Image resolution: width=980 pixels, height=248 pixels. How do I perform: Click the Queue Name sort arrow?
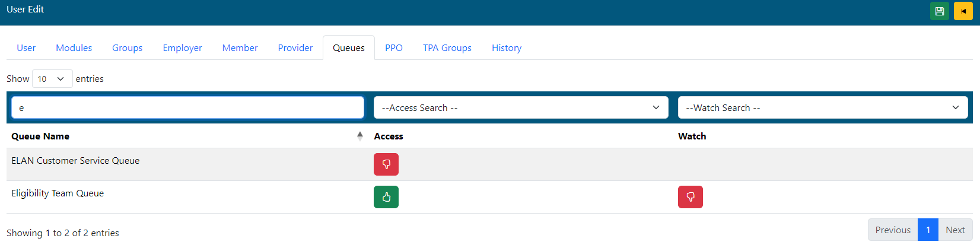[359, 136]
